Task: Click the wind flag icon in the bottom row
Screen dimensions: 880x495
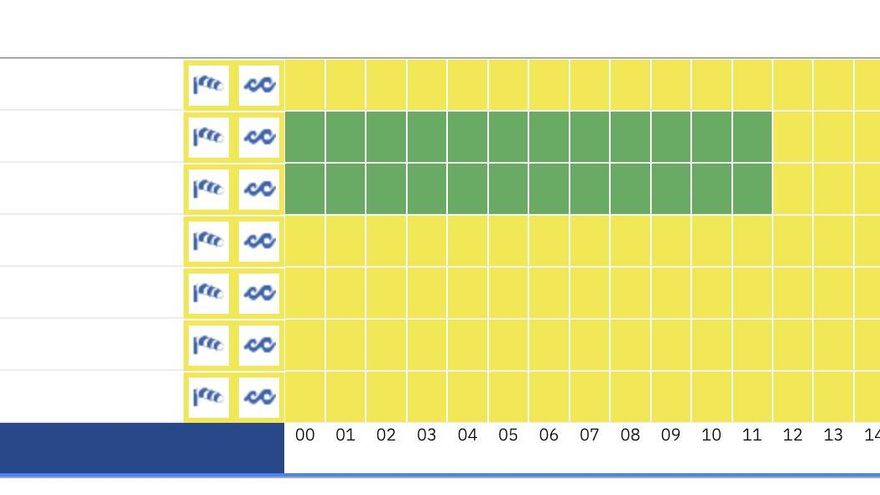Action: tap(208, 397)
